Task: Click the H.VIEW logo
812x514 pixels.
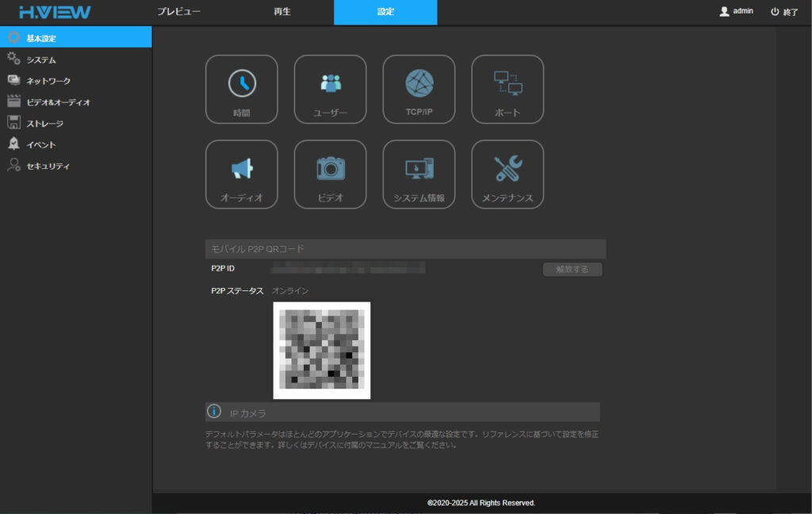Action: click(55, 13)
